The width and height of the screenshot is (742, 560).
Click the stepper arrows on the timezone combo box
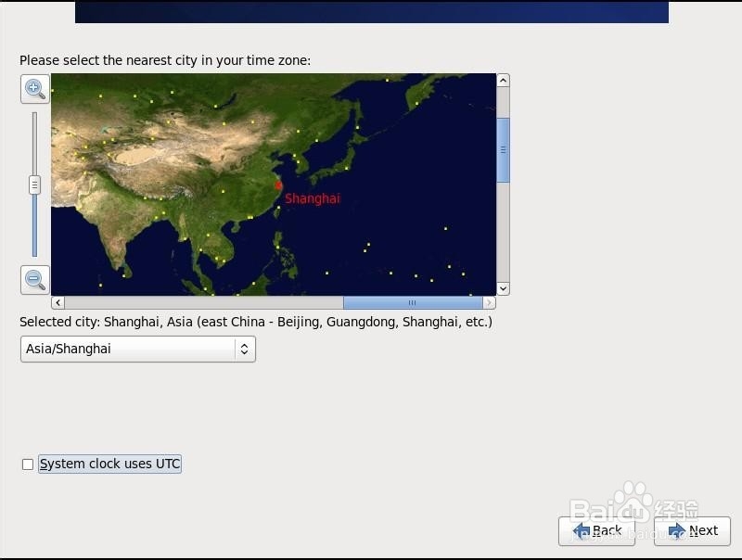tap(243, 349)
